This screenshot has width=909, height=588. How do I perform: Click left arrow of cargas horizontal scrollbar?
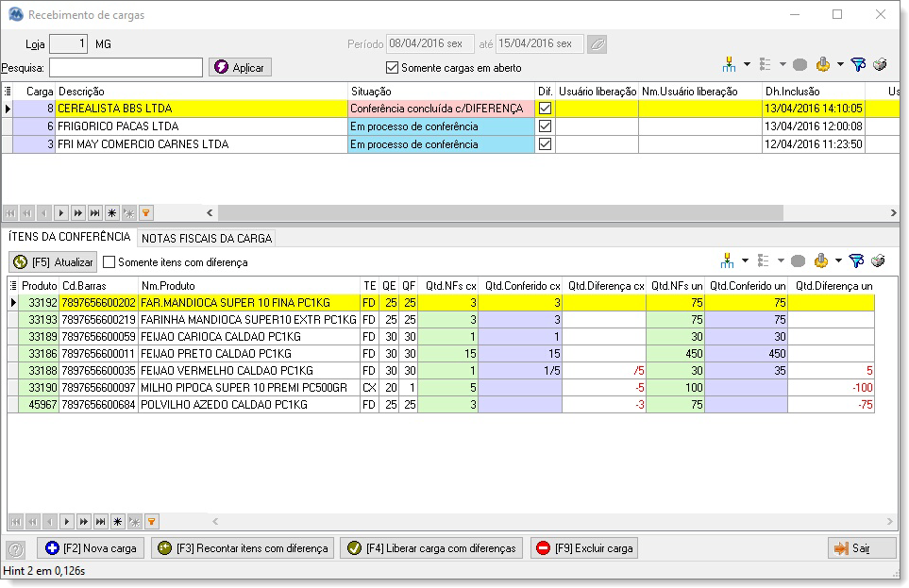(x=210, y=212)
